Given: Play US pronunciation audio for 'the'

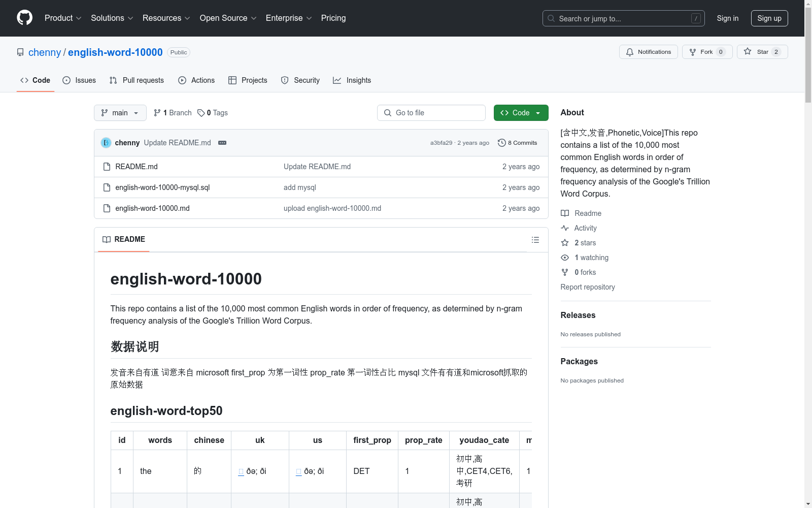Looking at the screenshot, I should [299, 471].
